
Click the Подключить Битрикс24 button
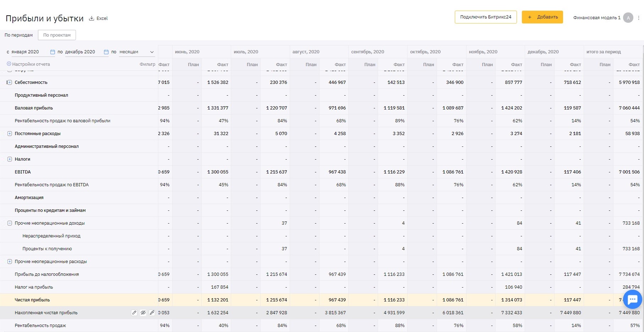[486, 17]
